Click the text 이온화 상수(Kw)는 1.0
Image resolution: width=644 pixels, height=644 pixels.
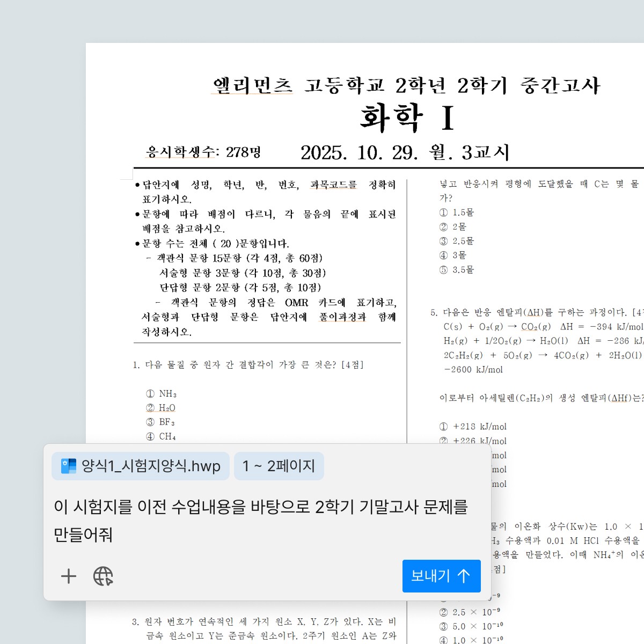[565, 526]
